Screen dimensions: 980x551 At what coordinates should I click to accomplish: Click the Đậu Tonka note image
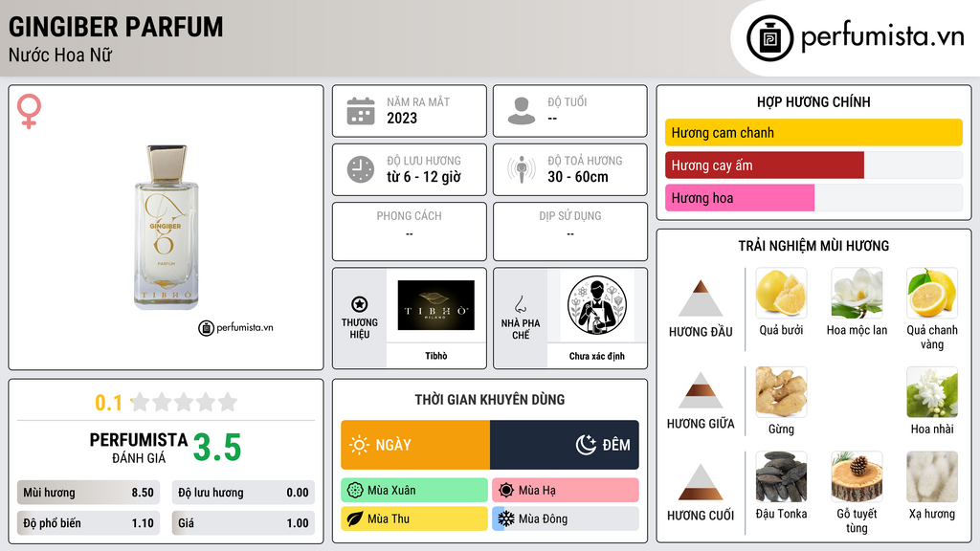click(x=781, y=476)
